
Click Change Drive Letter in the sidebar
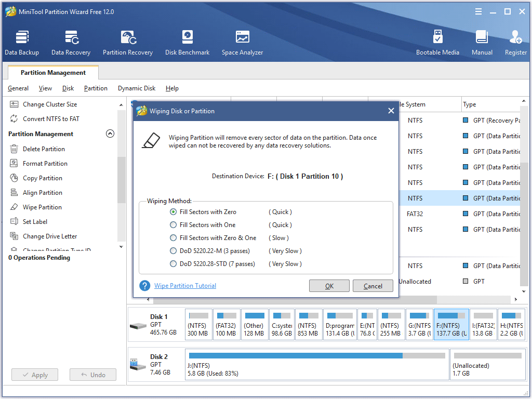(x=50, y=236)
